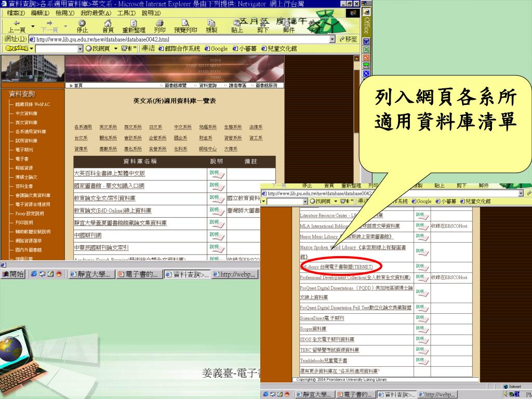Open Scopus資料庫 link in lower window
The height and width of the screenshot is (399, 532).
click(x=313, y=329)
